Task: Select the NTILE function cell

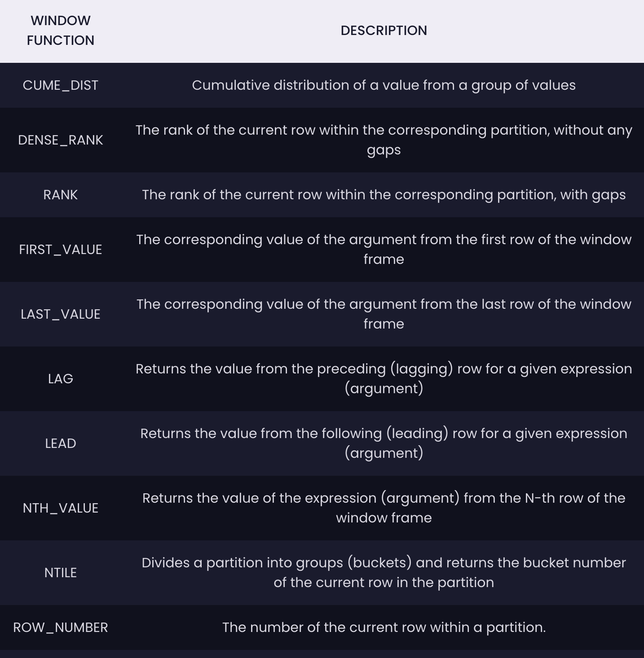Action: [x=61, y=573]
